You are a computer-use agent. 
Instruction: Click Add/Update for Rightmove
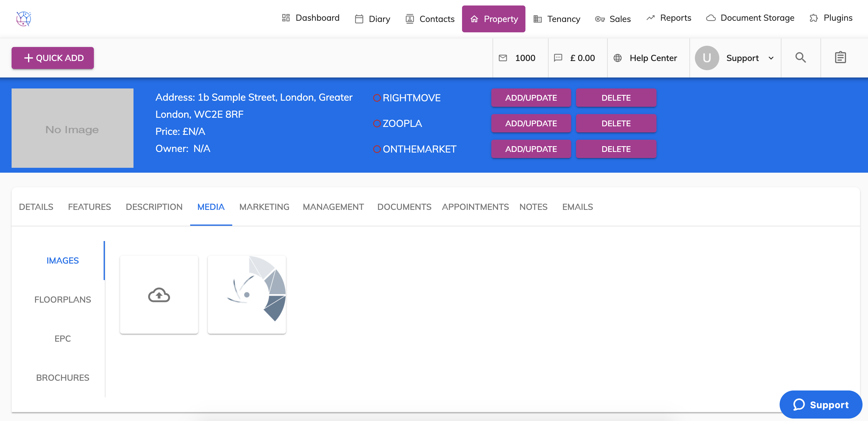tap(531, 98)
